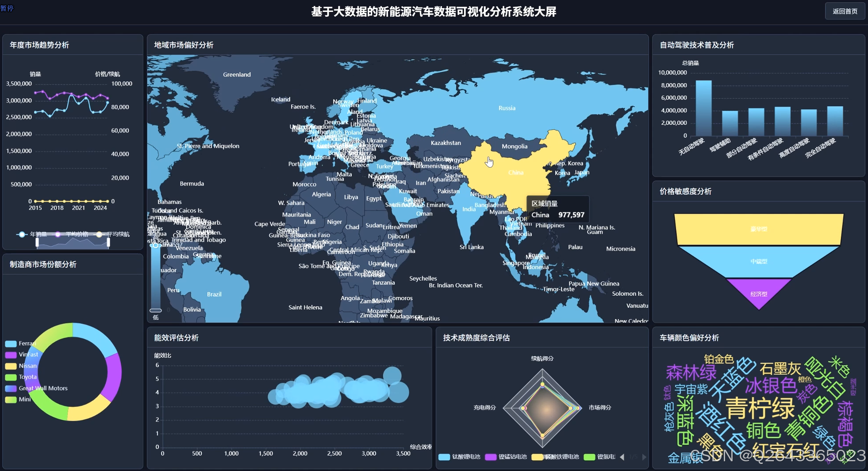Click the 年度市场趋势分析 panel title
The image size is (868, 471).
coord(39,45)
